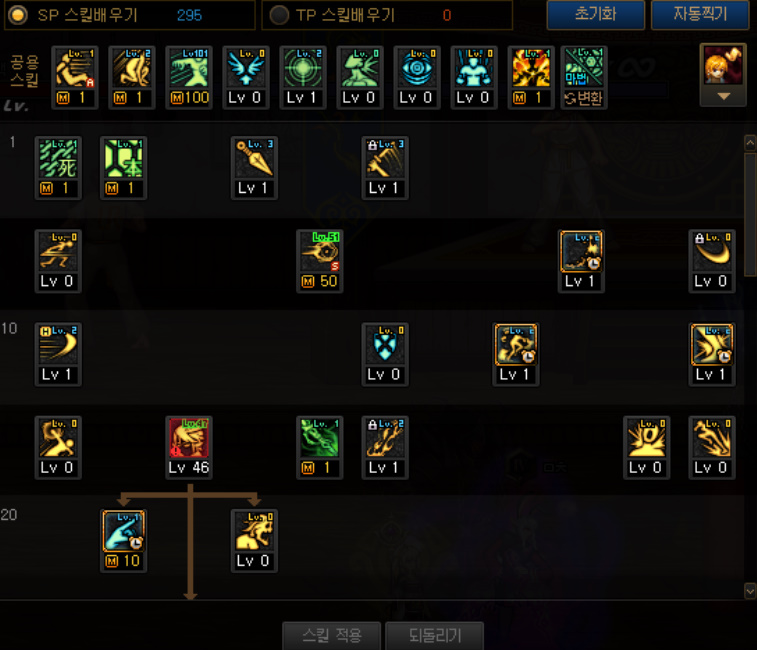The height and width of the screenshot is (650, 757).
Task: Select the green crosshair target skill icon
Action: pyautogui.click(x=303, y=77)
